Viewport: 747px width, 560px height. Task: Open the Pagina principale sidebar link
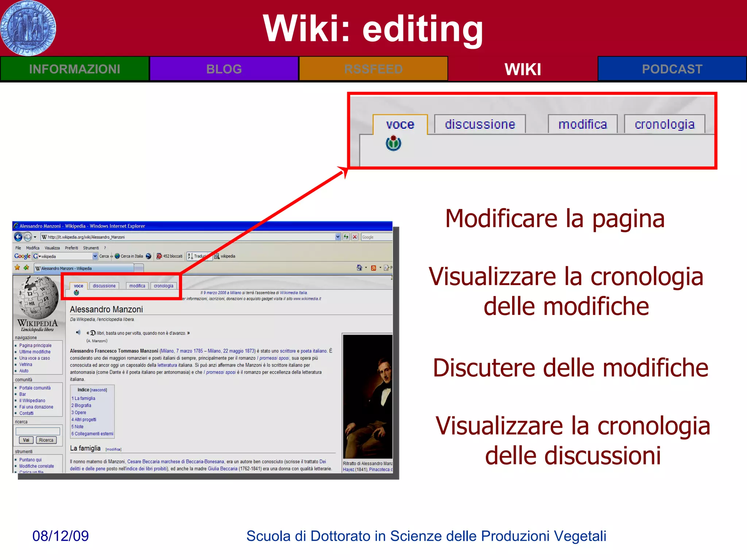[x=35, y=345]
